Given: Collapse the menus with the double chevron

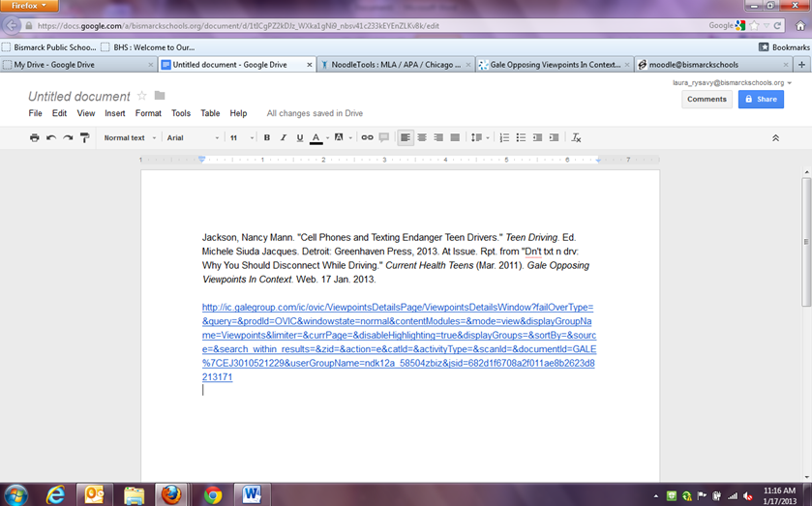Looking at the screenshot, I should pos(775,138).
